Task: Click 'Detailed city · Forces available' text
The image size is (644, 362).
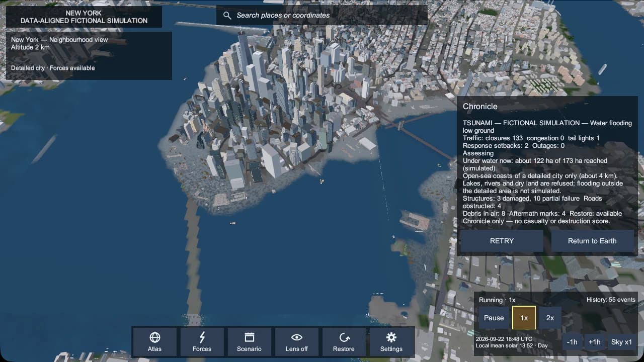Action: coord(53,68)
